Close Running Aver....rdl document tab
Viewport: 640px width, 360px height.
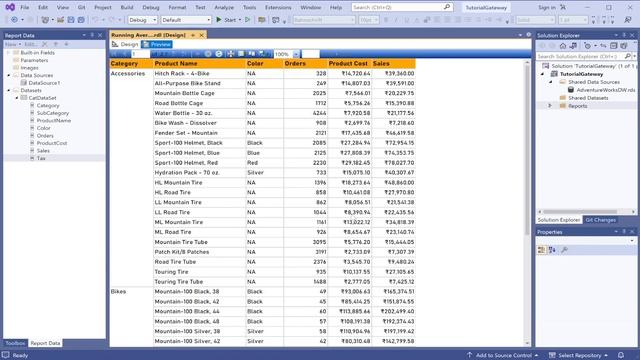pos(201,36)
